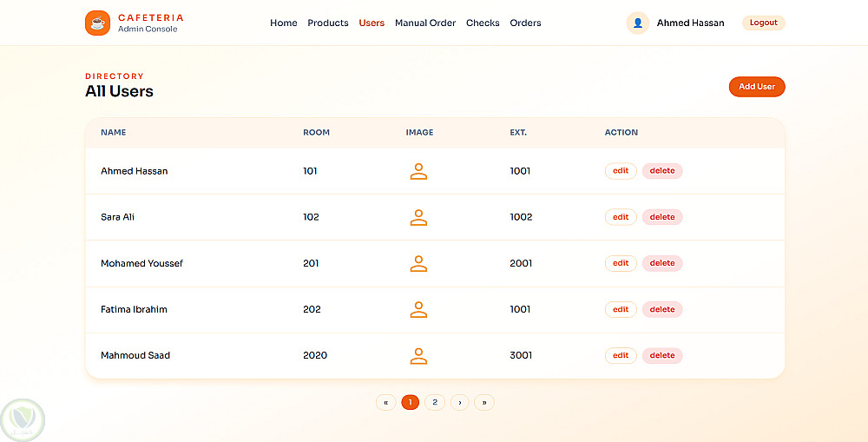Click the Logout button
The image size is (868, 442).
tap(763, 23)
